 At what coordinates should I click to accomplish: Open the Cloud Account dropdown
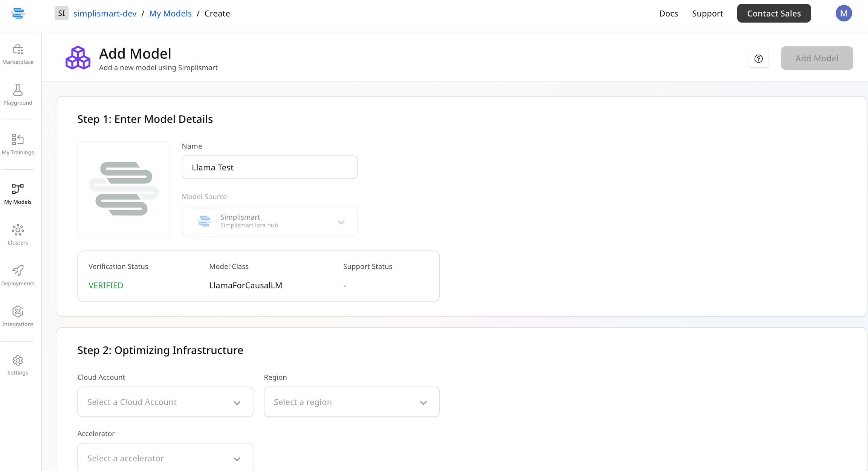click(x=165, y=402)
